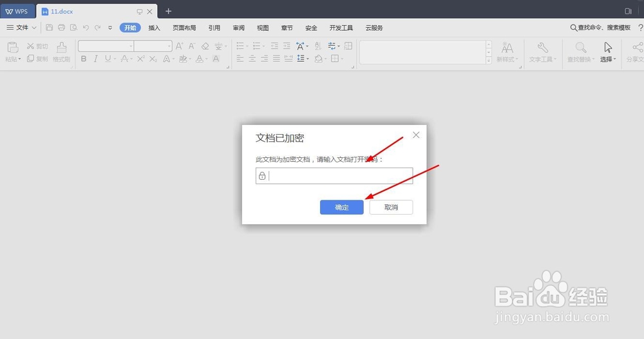The height and width of the screenshot is (339, 644).
Task: Click the print icon in quick access toolbar
Action: point(61,28)
